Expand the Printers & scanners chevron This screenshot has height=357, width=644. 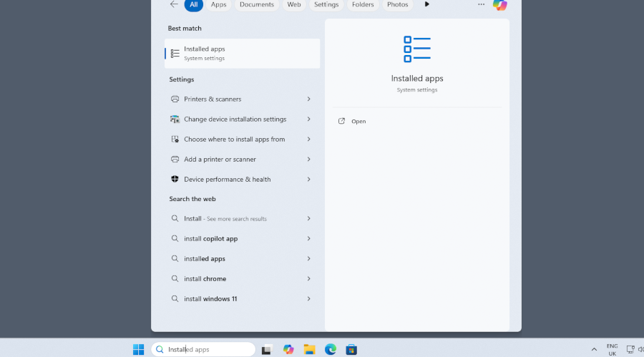click(308, 99)
